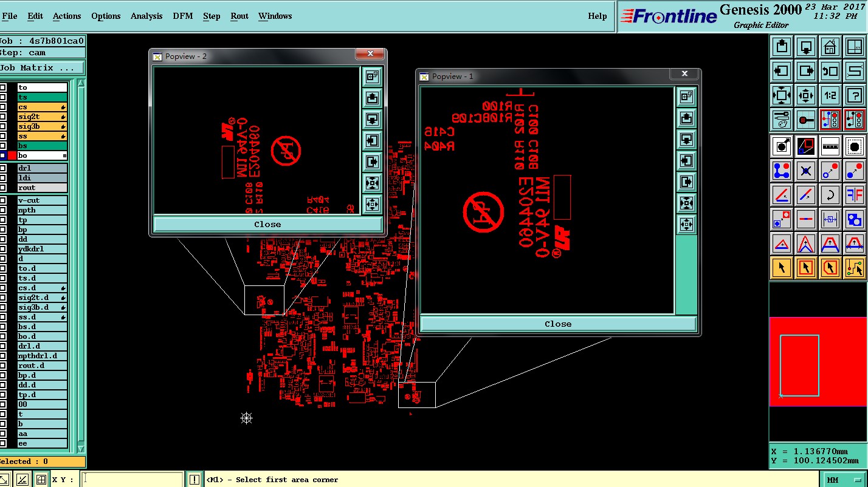The width and height of the screenshot is (868, 487).
Task: Select the net selection cursor icon
Action: pyautogui.click(x=854, y=268)
